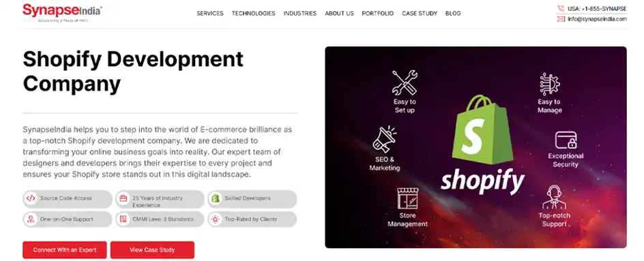Click the Easy to Set up tools icon
The width and height of the screenshot is (644, 261).
[x=405, y=82]
